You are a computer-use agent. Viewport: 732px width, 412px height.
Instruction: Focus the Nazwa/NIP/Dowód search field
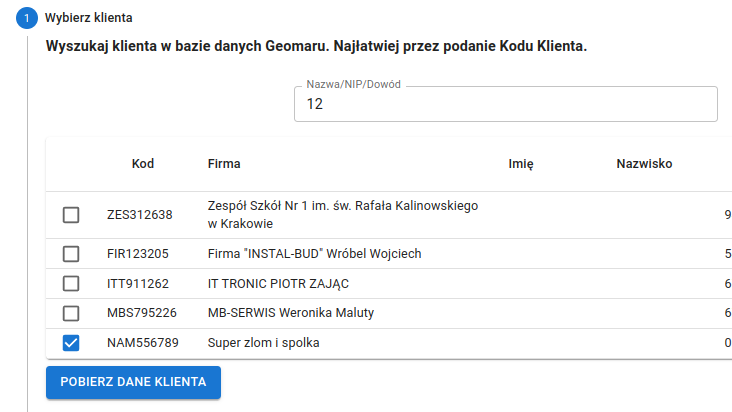(505, 104)
